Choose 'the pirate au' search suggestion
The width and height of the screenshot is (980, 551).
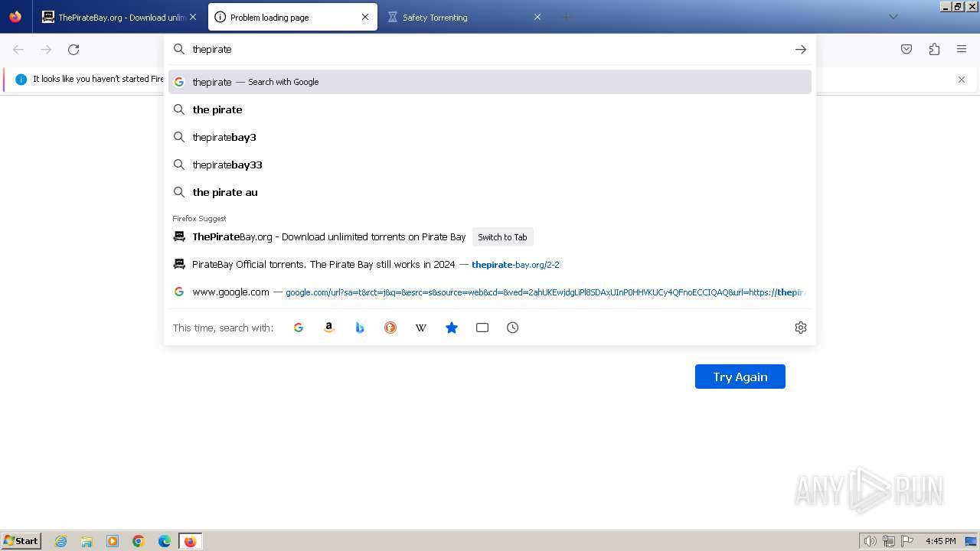coord(490,192)
